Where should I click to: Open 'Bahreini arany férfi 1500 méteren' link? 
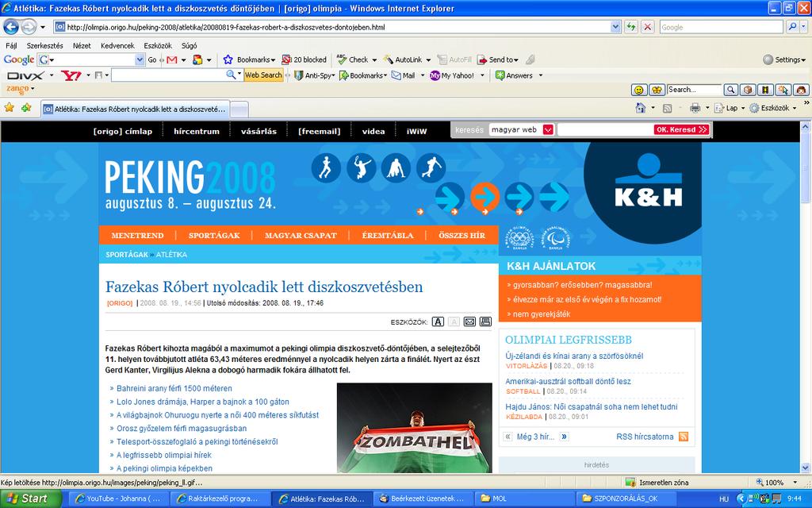(174, 388)
